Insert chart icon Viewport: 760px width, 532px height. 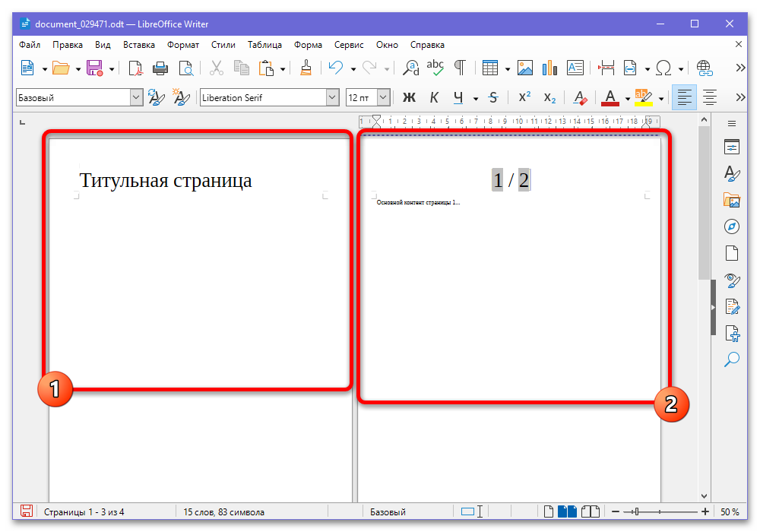pyautogui.click(x=549, y=68)
